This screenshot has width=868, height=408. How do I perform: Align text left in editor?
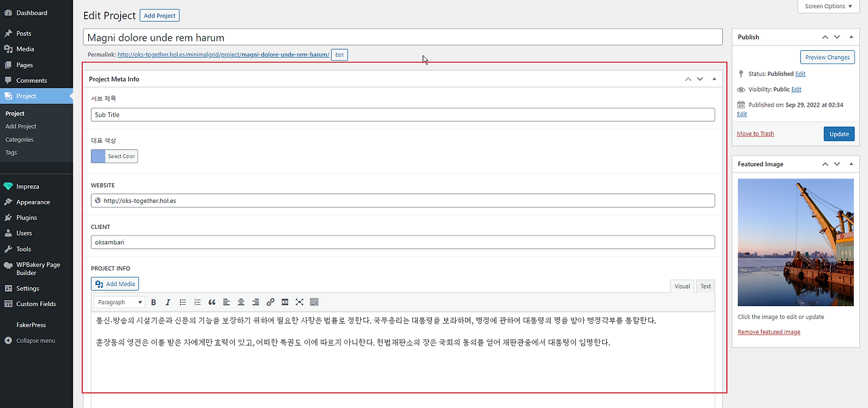pyautogui.click(x=226, y=302)
